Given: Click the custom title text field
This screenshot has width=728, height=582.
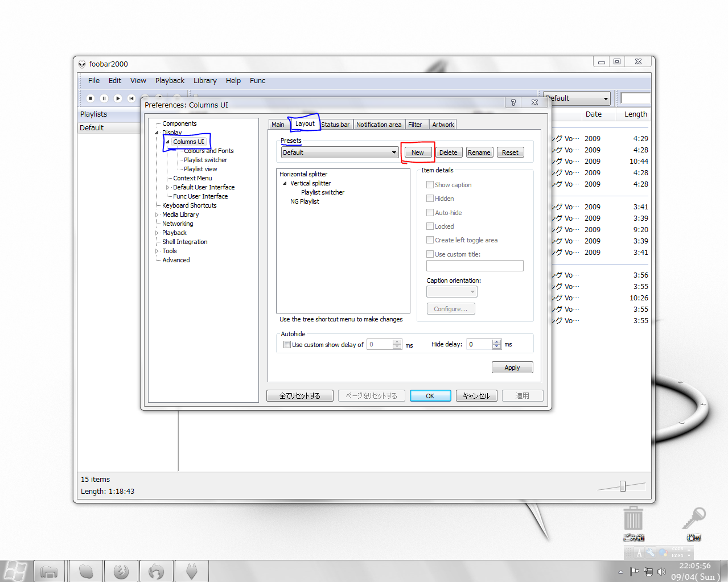Looking at the screenshot, I should click(x=475, y=266).
